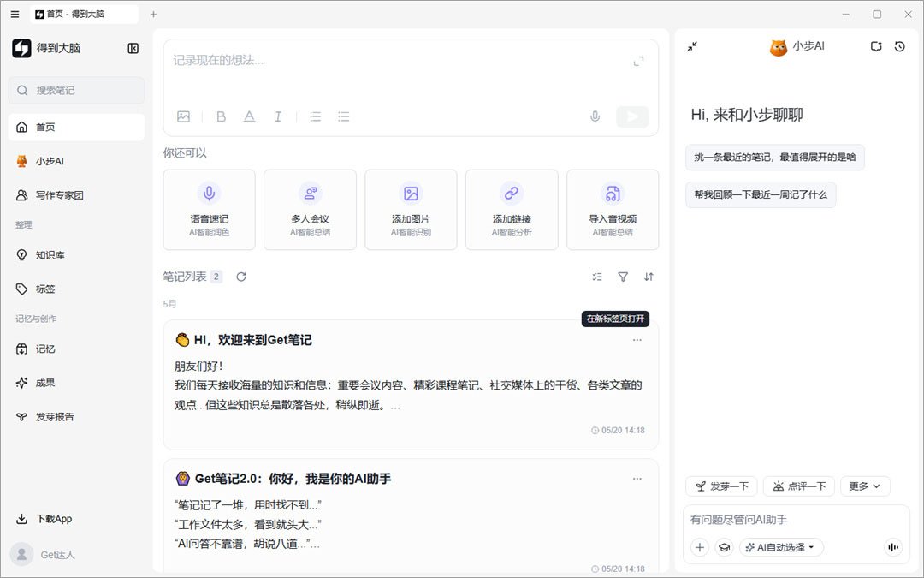The width and height of the screenshot is (924, 578).
Task: Click the 得到大脑 logo
Action: tap(21, 48)
